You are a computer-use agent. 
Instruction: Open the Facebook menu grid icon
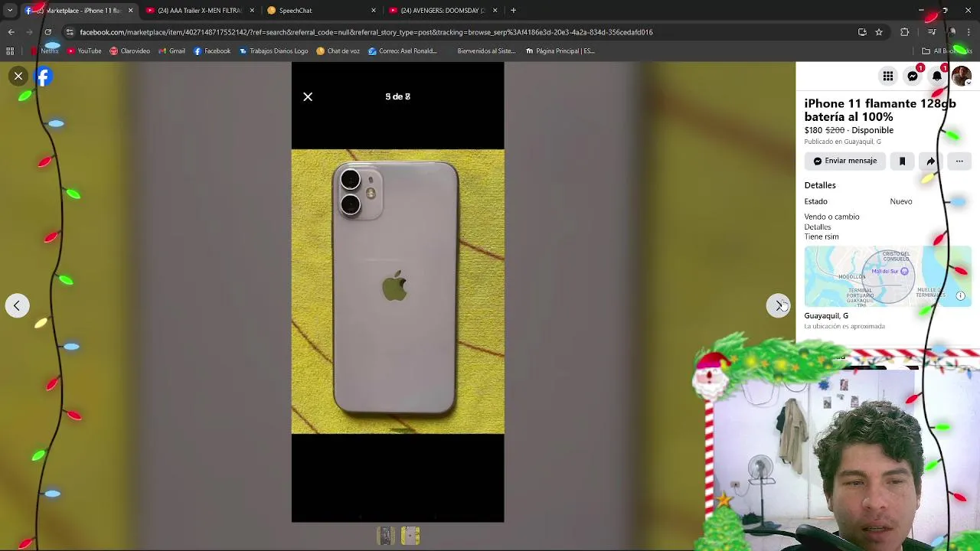(888, 76)
